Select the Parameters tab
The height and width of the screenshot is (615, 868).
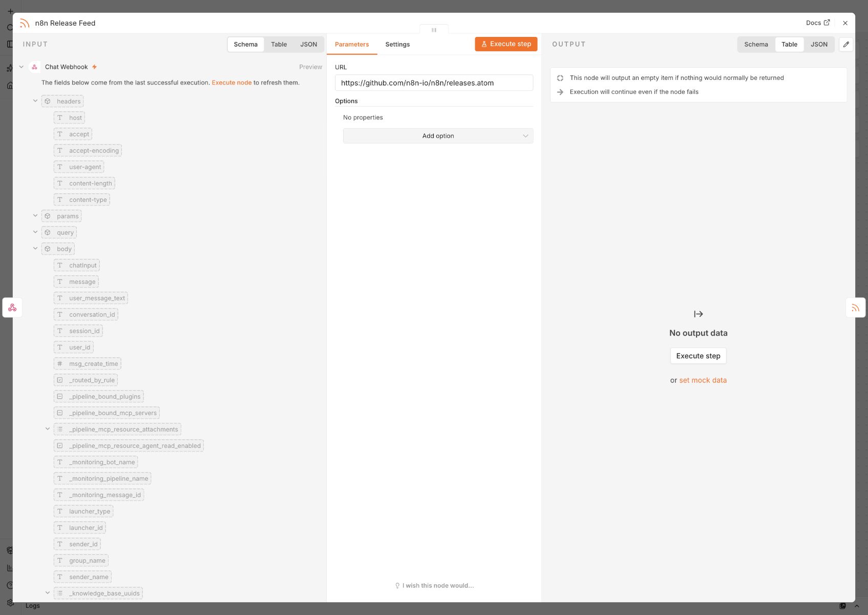pos(352,45)
